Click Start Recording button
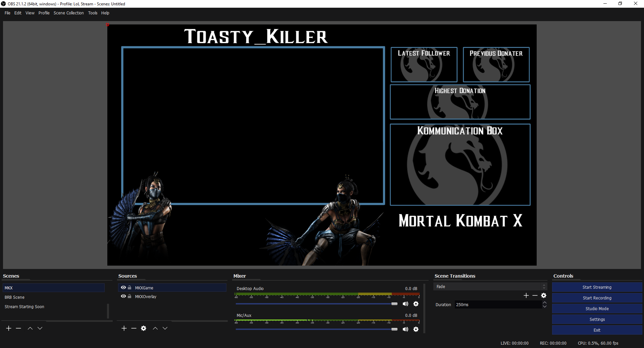644x348 pixels. [x=597, y=298]
